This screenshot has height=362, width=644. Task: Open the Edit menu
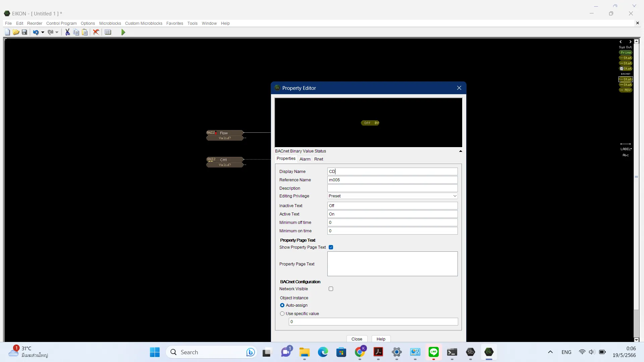[20, 23]
